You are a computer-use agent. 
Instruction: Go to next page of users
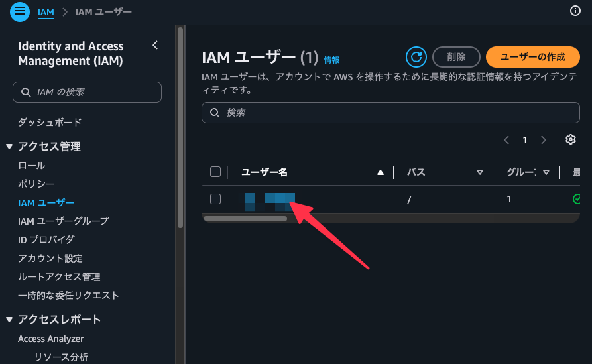tap(544, 140)
